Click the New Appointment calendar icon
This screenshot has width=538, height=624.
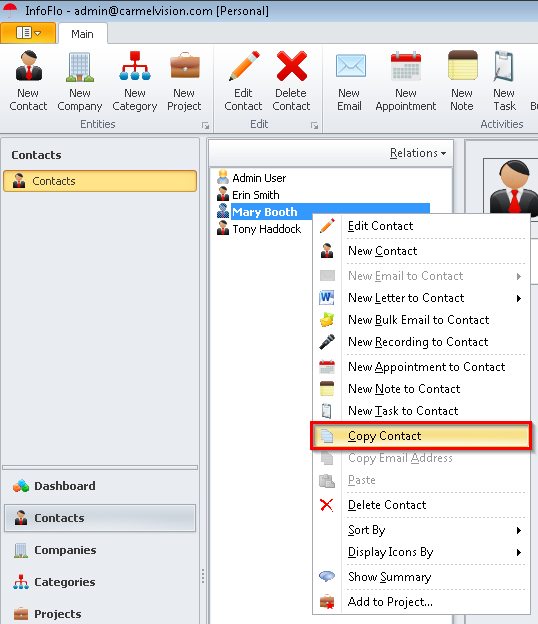coord(405,66)
